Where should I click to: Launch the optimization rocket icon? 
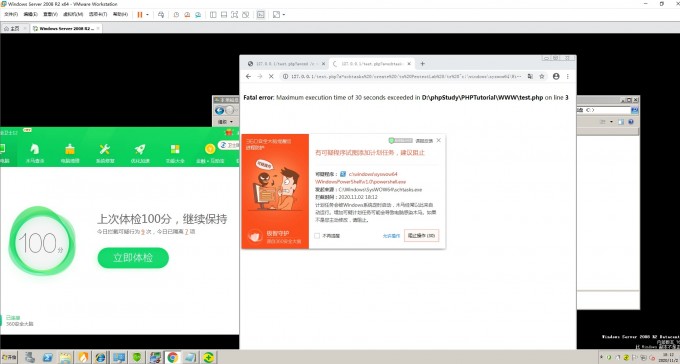pyautogui.click(x=140, y=149)
